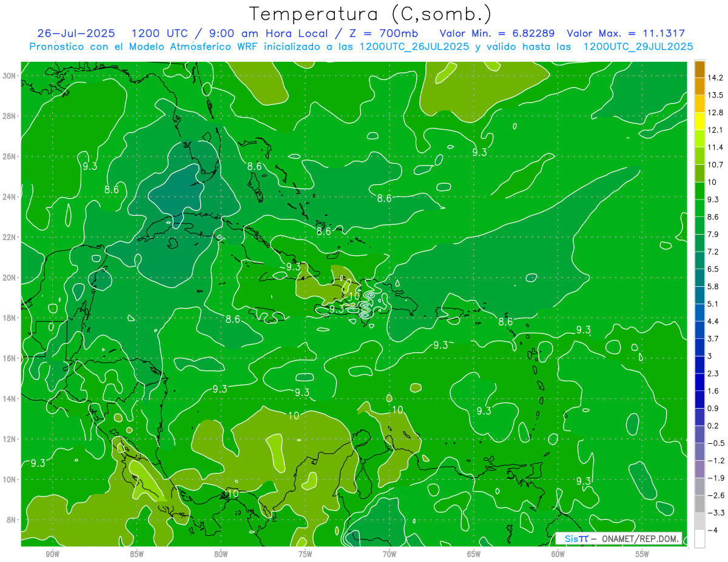
Task: Click the SisPI ONAMET/REP.DOM. logo box
Action: 619,538
